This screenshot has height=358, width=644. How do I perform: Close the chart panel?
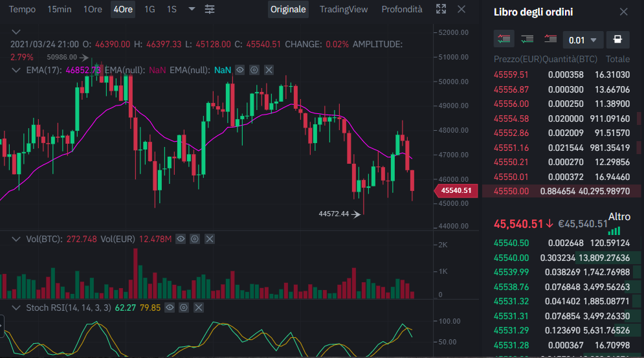[461, 9]
